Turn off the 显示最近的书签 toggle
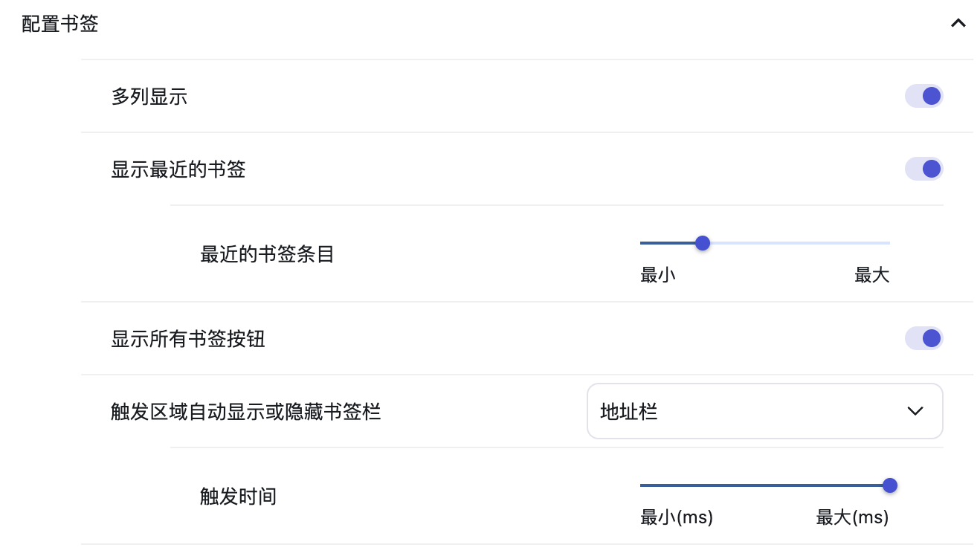 (x=923, y=169)
